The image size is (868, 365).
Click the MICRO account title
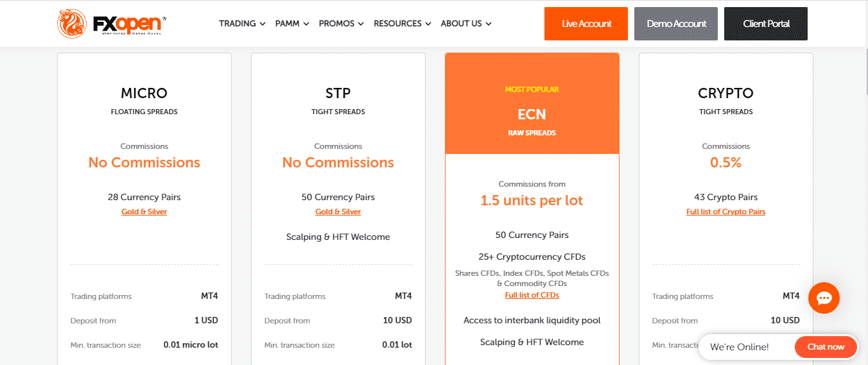144,93
